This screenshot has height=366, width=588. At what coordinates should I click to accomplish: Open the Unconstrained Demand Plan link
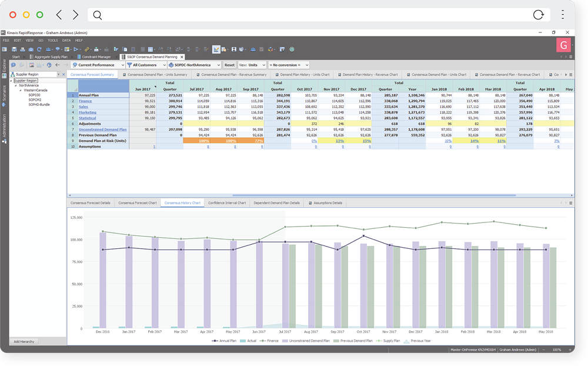[x=102, y=129]
